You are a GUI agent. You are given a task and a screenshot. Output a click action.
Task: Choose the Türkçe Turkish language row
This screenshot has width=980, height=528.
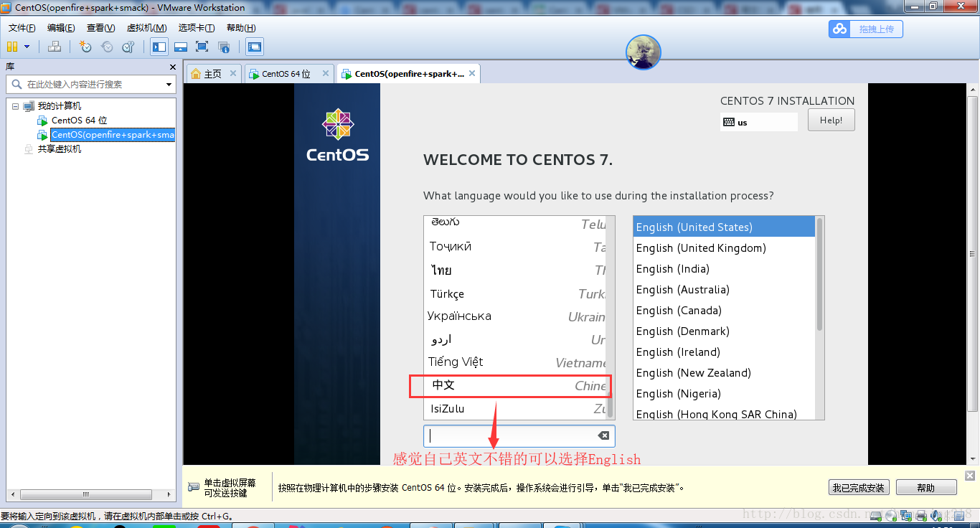coord(515,294)
